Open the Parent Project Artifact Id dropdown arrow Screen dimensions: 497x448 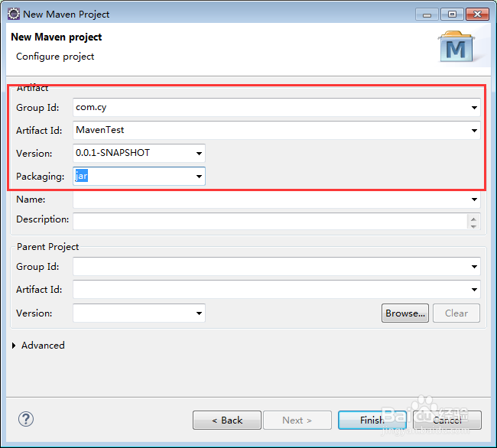tap(474, 290)
